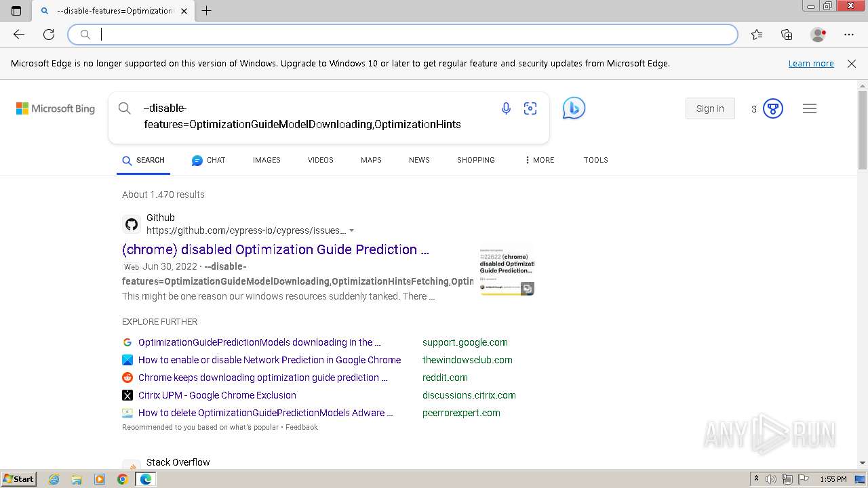
Task: Open Edge Settings and more menu
Action: tap(849, 35)
